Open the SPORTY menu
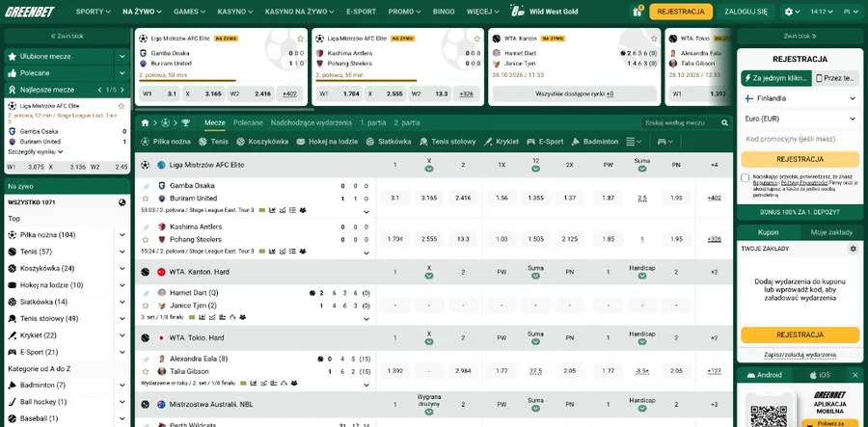The height and width of the screenshot is (427, 868). point(93,12)
